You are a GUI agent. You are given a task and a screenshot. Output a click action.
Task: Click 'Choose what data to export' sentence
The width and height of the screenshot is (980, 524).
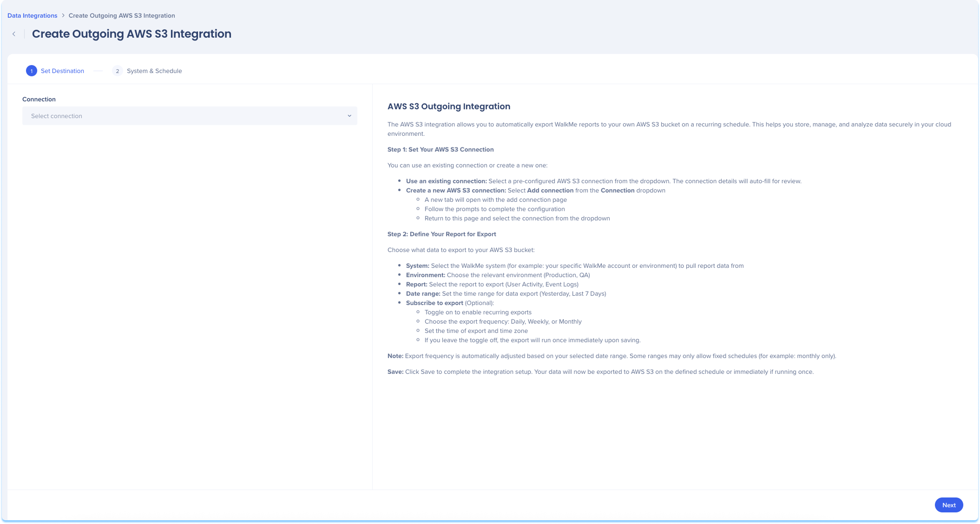[461, 250]
